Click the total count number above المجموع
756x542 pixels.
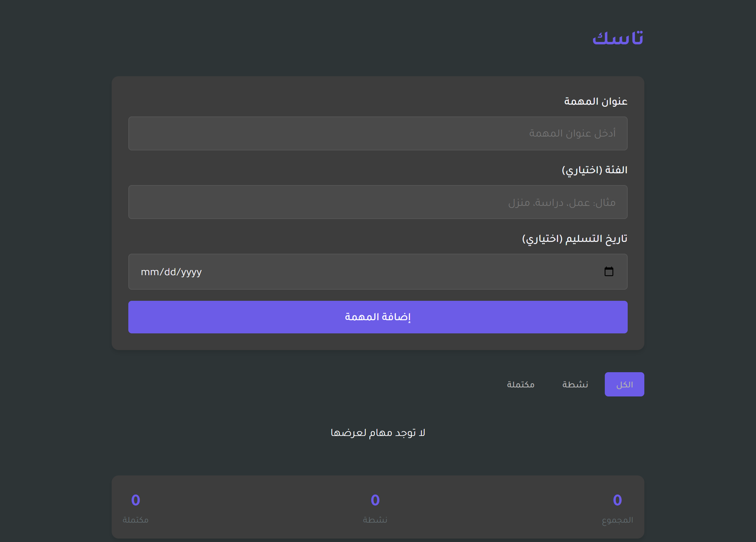tap(617, 500)
